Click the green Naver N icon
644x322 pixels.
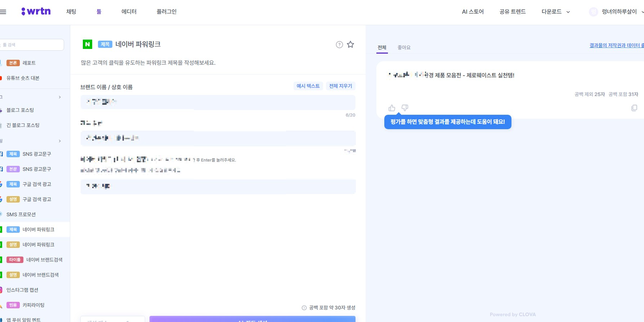pyautogui.click(x=88, y=44)
